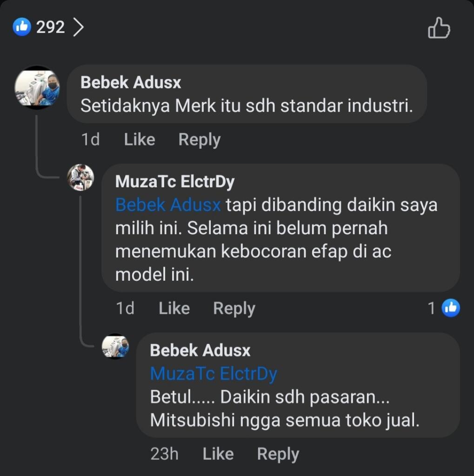
Task: Reply to Bebek Adusx's first comment
Action: (x=199, y=139)
